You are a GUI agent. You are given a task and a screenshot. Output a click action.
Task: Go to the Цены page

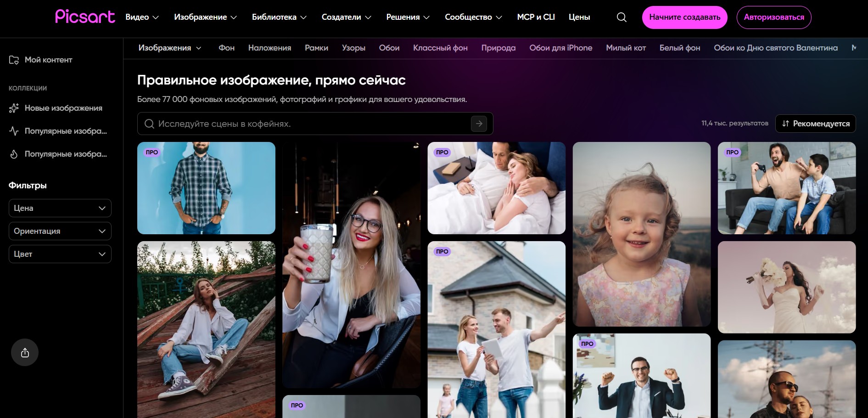point(579,17)
